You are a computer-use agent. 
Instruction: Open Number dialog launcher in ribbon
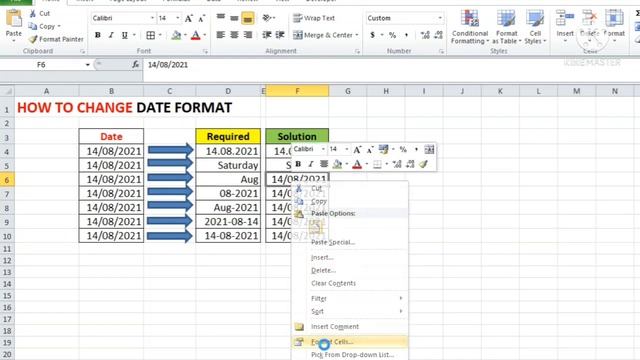441,51
